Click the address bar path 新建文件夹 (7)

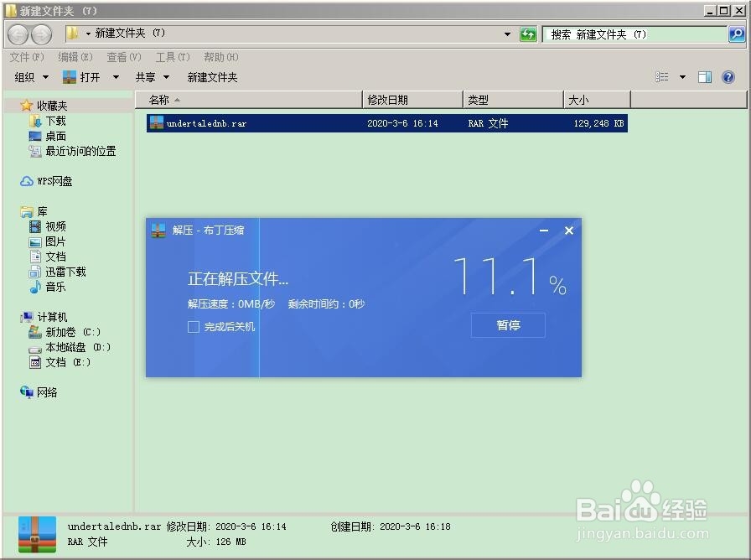[130, 33]
